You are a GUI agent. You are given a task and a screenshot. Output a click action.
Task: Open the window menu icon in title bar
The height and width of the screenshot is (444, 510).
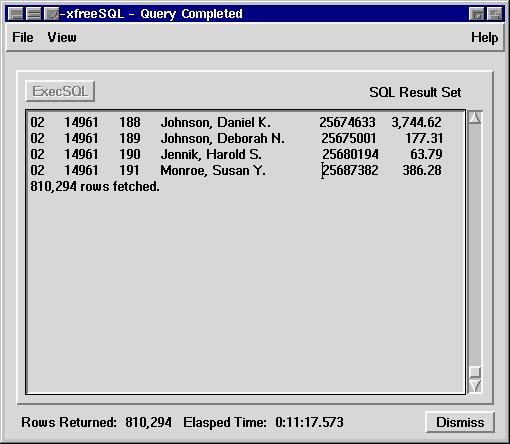[16, 14]
